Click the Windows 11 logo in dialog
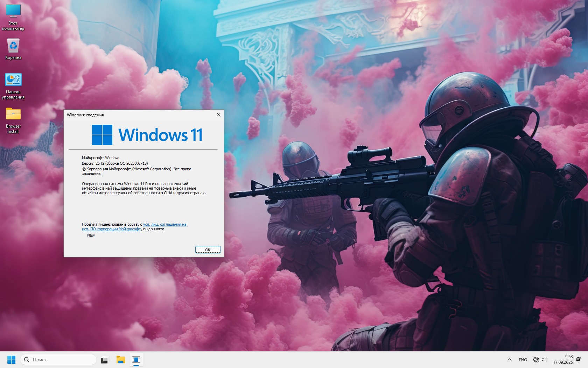This screenshot has width=588, height=368. [102, 135]
